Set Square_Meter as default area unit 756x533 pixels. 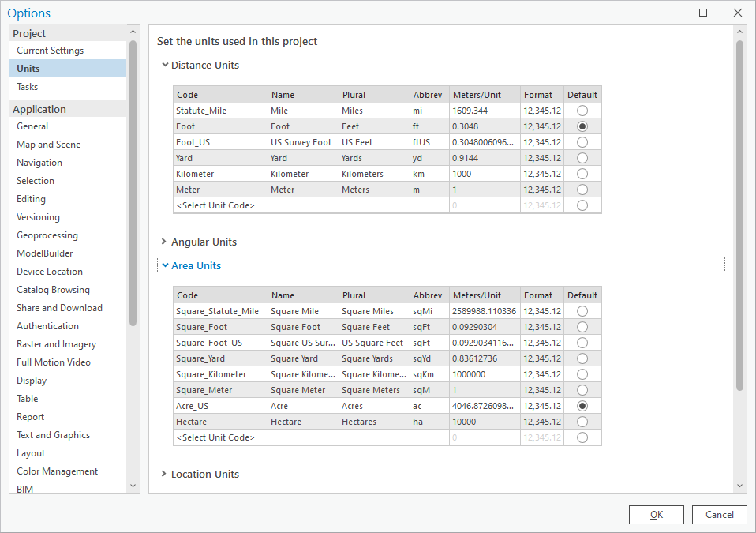582,390
